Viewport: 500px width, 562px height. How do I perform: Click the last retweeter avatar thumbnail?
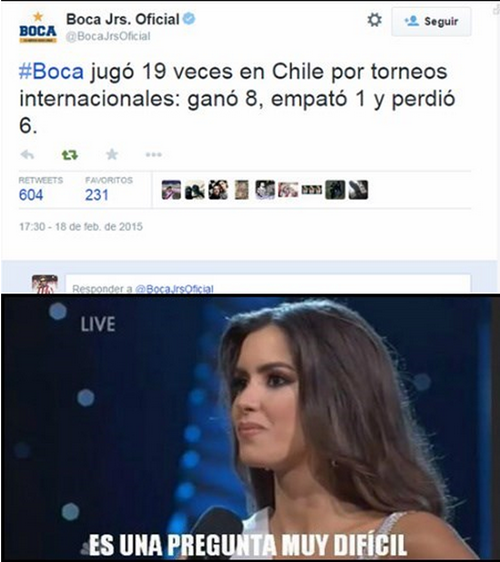[x=358, y=190]
